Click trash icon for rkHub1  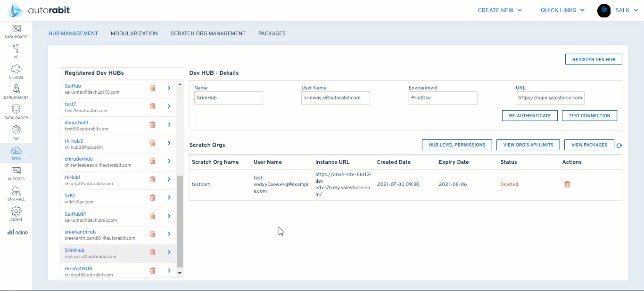tap(153, 179)
